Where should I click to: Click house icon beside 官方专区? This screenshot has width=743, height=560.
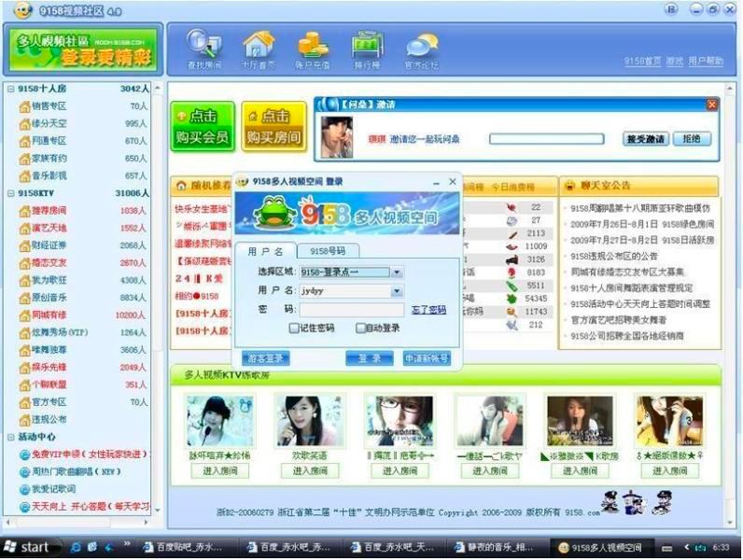[x=24, y=402]
